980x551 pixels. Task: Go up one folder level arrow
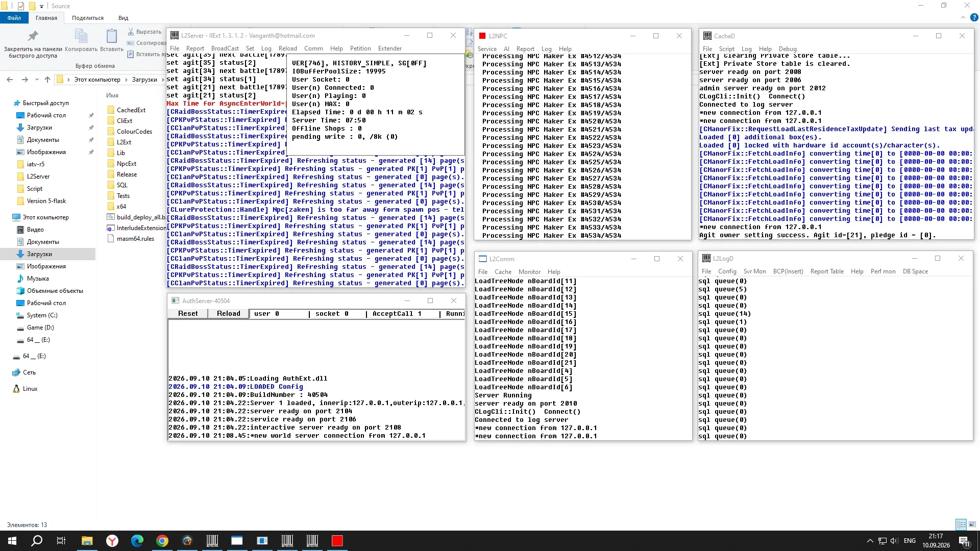click(47, 80)
